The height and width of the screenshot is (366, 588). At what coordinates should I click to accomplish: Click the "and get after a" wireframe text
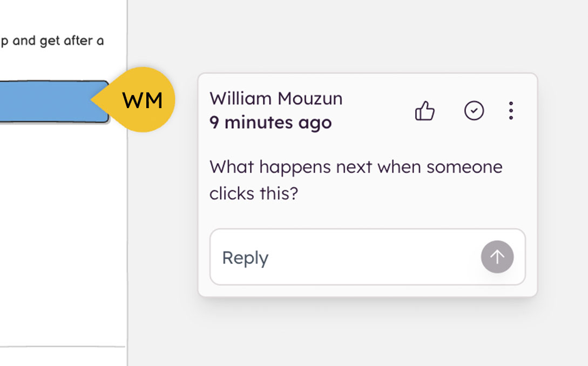click(58, 41)
